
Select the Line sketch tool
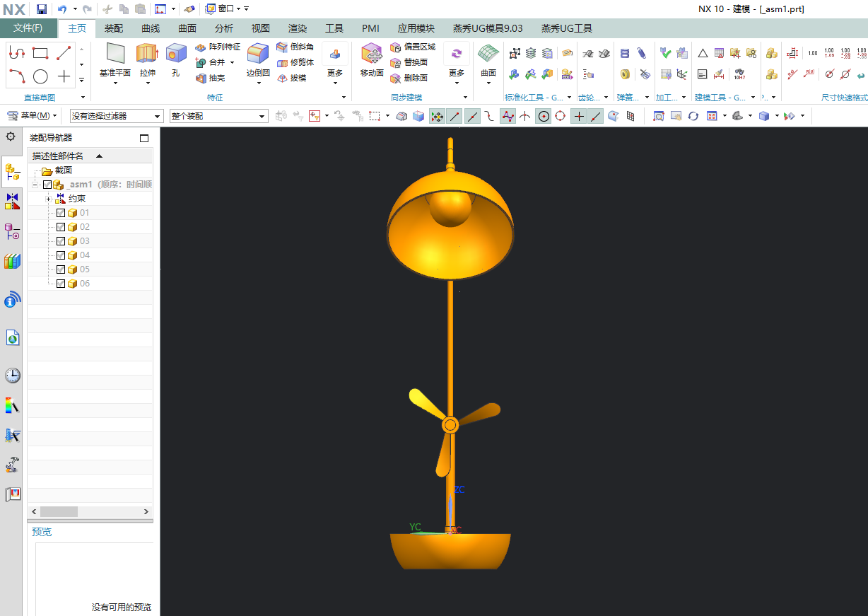pos(64,53)
